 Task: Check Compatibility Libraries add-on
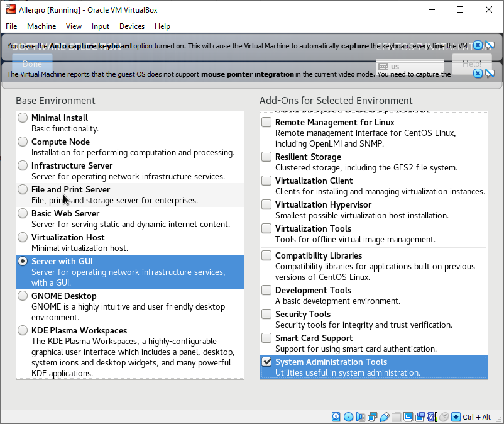[x=266, y=255]
